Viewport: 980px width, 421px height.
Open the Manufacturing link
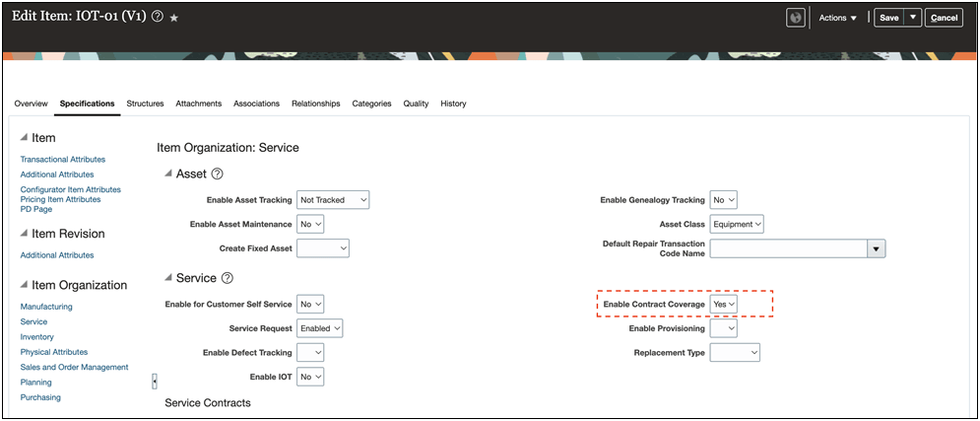(x=46, y=307)
